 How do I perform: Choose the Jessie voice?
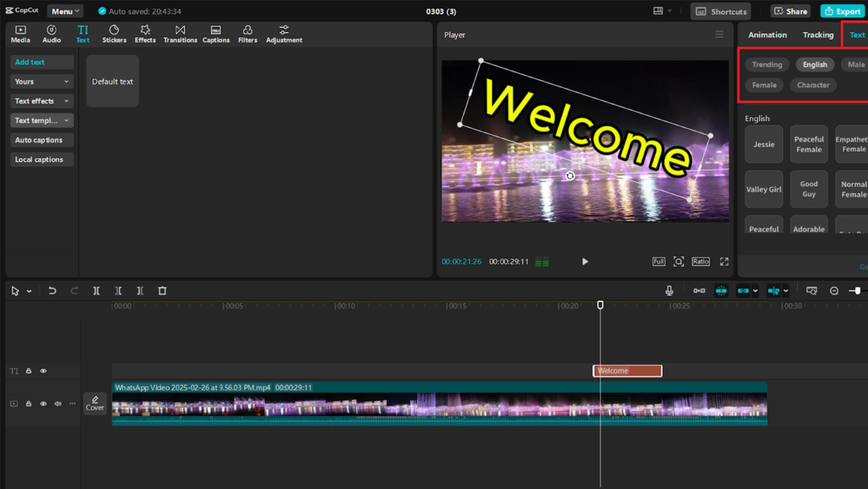(764, 144)
